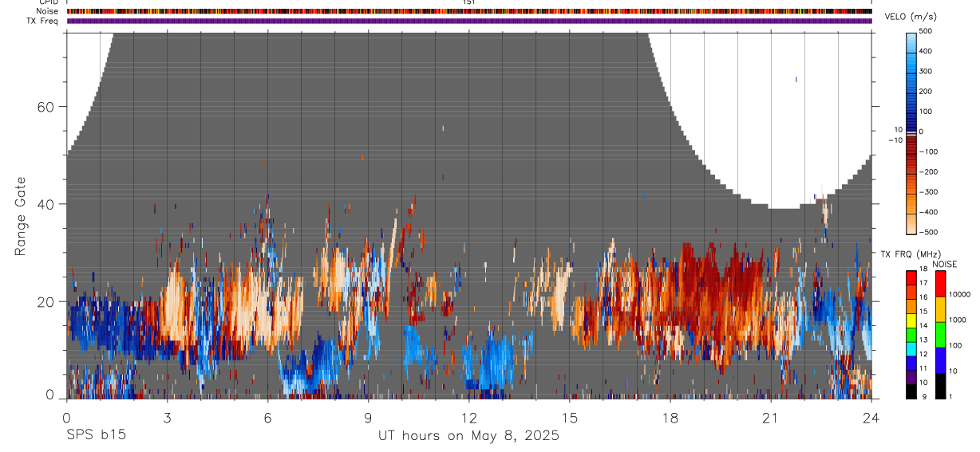
Task: Click the yellow 14–15 MHz TX FRQ swatch
Action: (911, 320)
